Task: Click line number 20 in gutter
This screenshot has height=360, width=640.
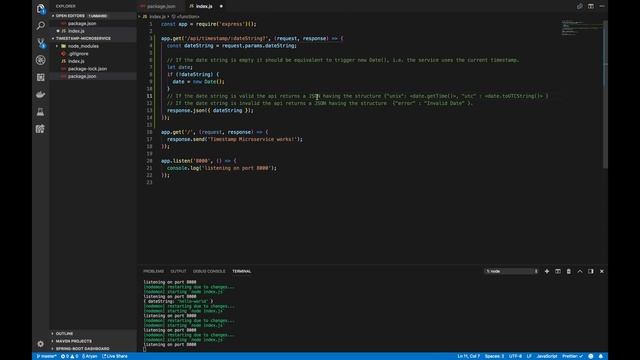Action: [149, 161]
